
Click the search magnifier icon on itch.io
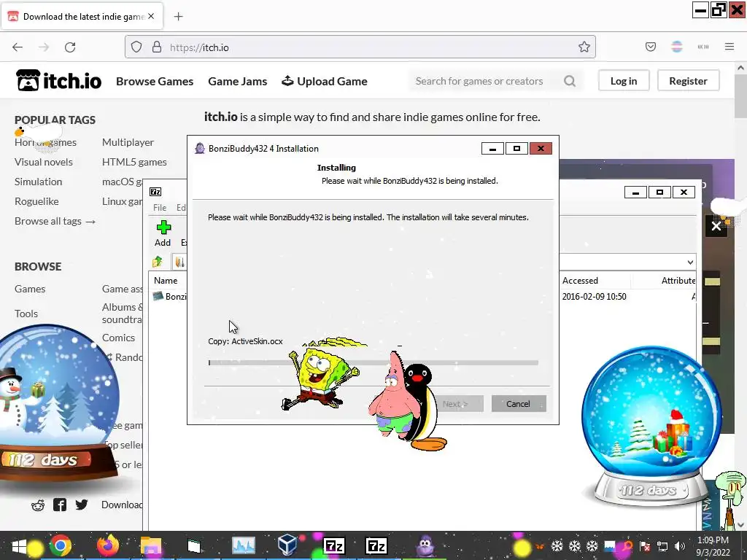pos(570,81)
